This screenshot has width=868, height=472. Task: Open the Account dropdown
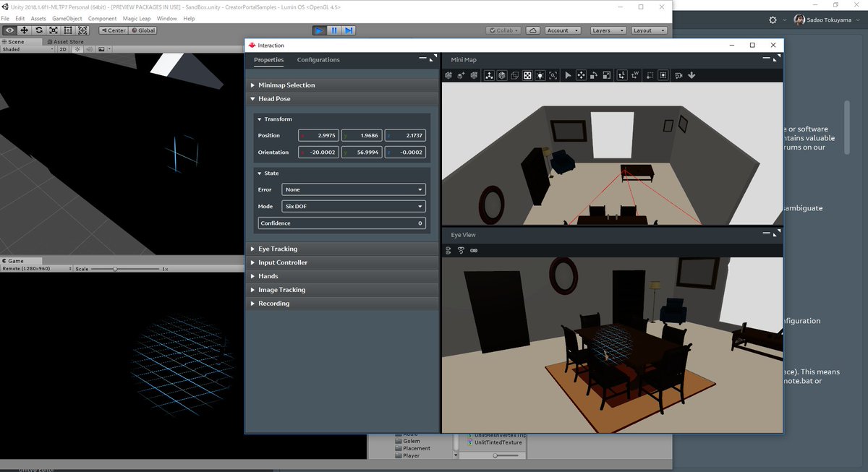tap(562, 30)
